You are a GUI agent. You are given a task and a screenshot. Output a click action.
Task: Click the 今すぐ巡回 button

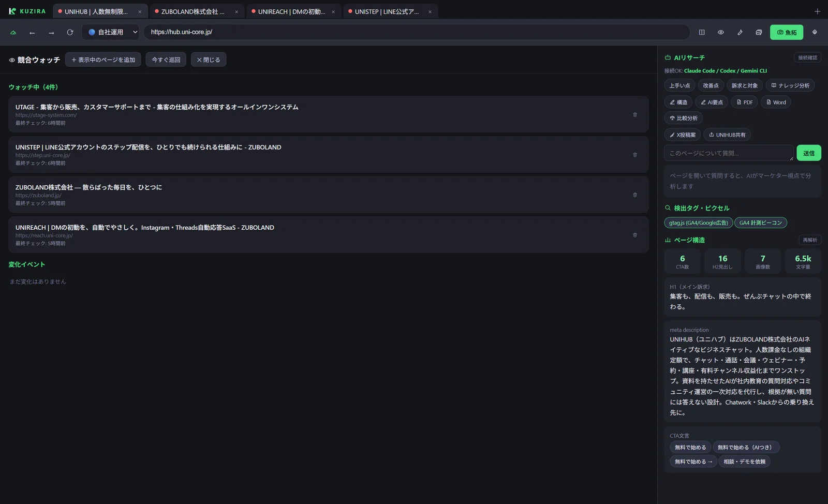coord(166,60)
